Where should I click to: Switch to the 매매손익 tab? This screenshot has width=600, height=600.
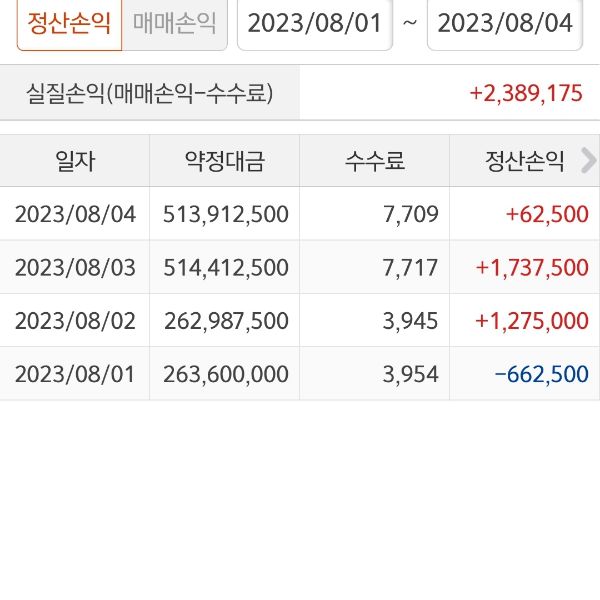[174, 24]
